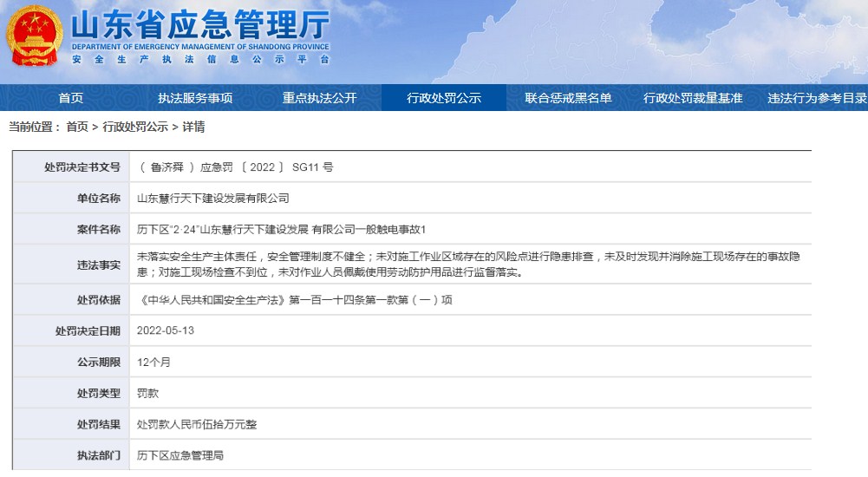The image size is (868, 477).
Task: Open the 执法服务事项 menu item
Action: (195, 98)
